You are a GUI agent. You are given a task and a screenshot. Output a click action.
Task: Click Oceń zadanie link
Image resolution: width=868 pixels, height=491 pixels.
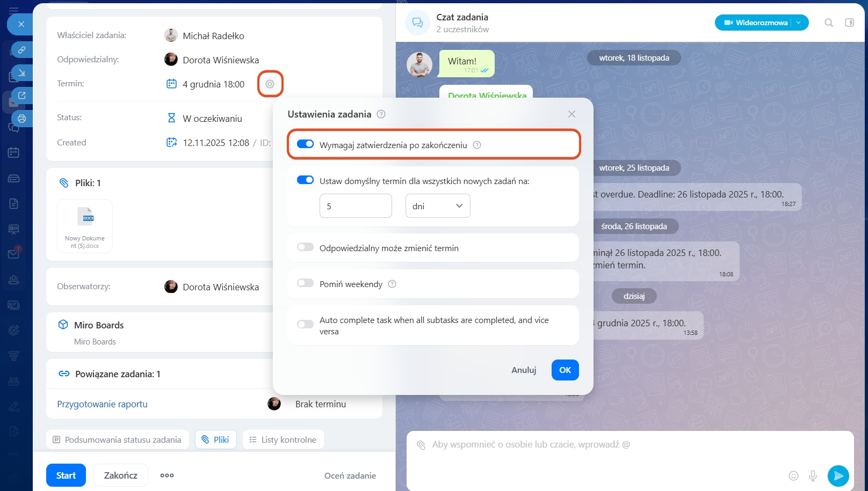pos(350,475)
